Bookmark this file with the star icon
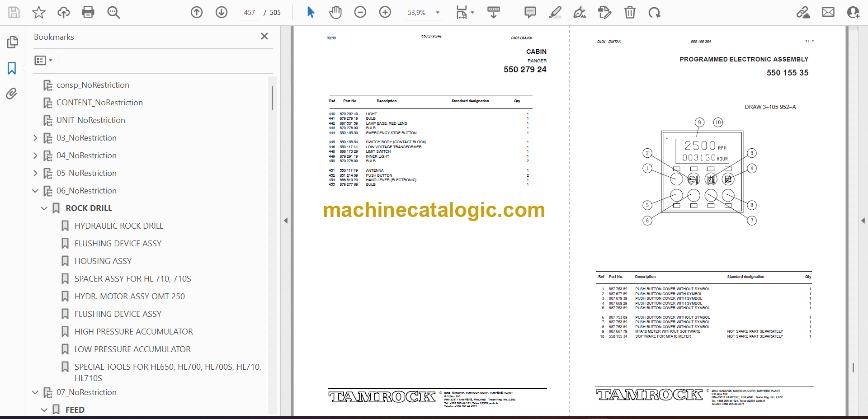 pos(39,12)
